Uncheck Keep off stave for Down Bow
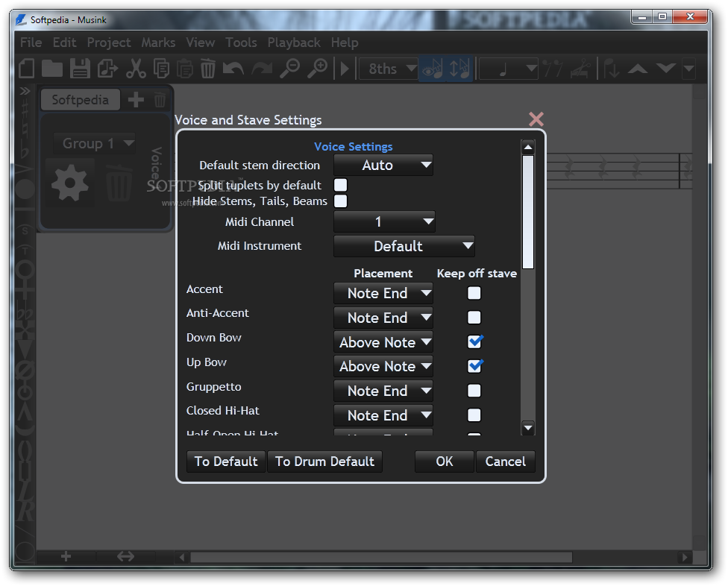This screenshot has width=728, height=586. [x=474, y=342]
